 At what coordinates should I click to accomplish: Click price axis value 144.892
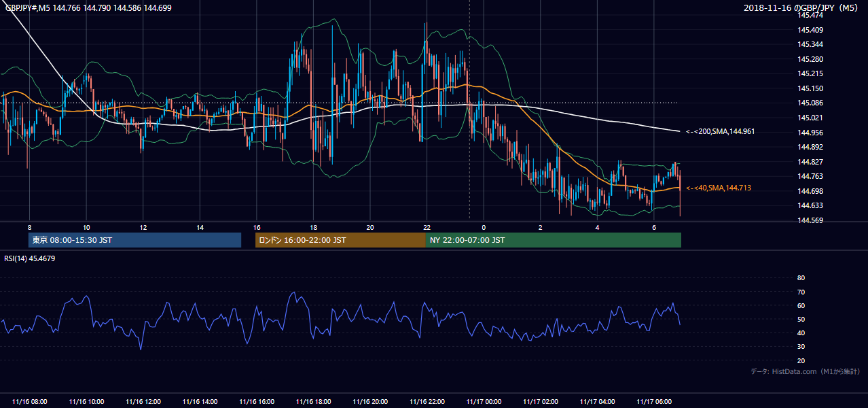(x=810, y=147)
